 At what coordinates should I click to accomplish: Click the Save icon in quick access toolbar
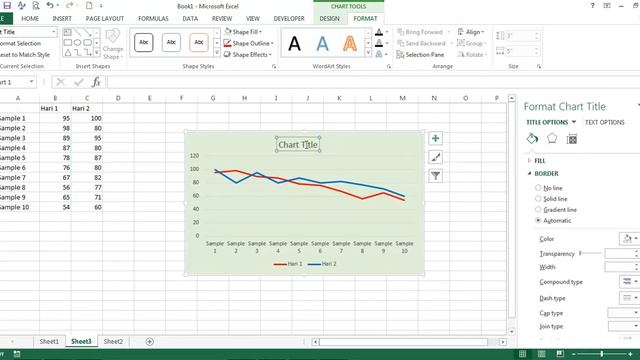(x=7, y=6)
